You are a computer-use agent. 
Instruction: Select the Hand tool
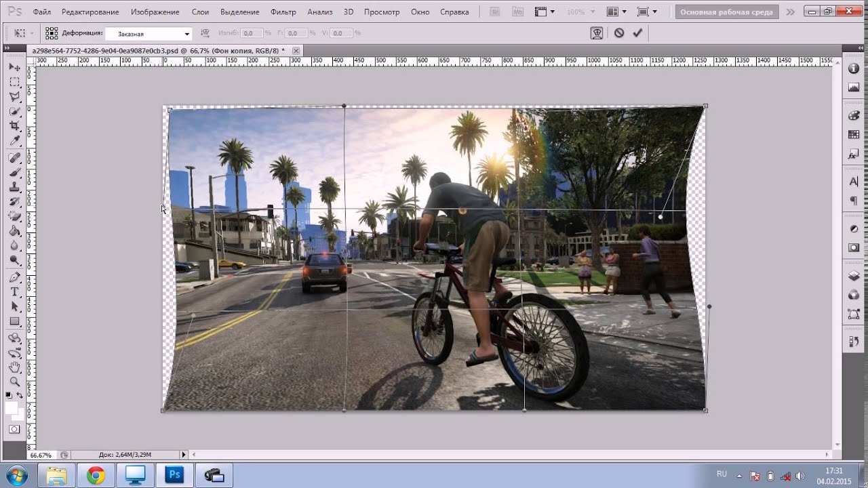pos(14,367)
